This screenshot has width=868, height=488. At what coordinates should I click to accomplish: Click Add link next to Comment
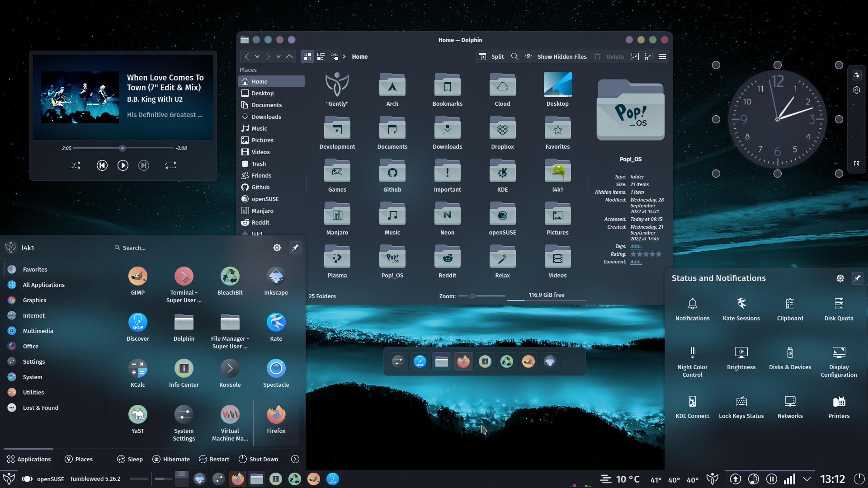(x=636, y=262)
